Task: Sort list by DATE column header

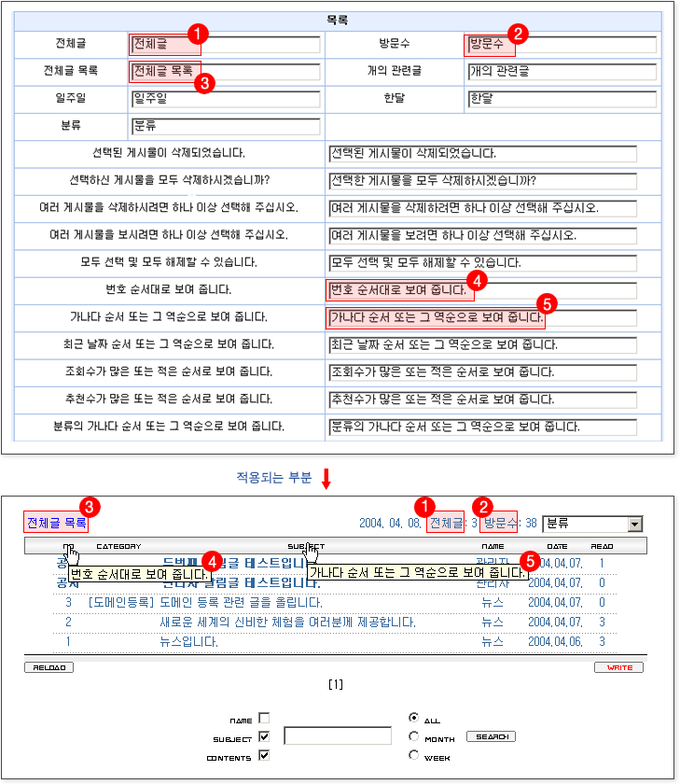Action: pyautogui.click(x=557, y=546)
